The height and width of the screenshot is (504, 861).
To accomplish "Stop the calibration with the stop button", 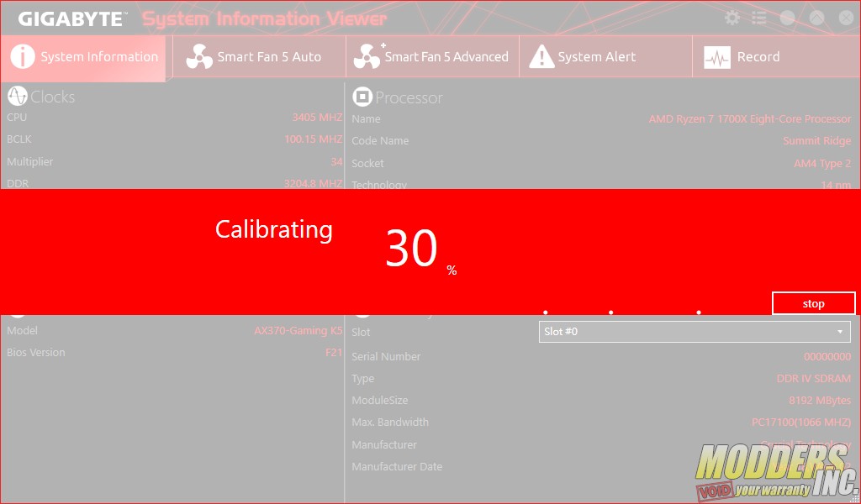I will [813, 303].
